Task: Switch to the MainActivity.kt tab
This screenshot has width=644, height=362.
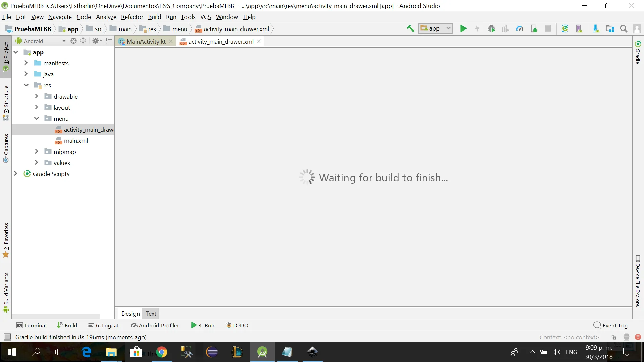Action: click(x=146, y=41)
